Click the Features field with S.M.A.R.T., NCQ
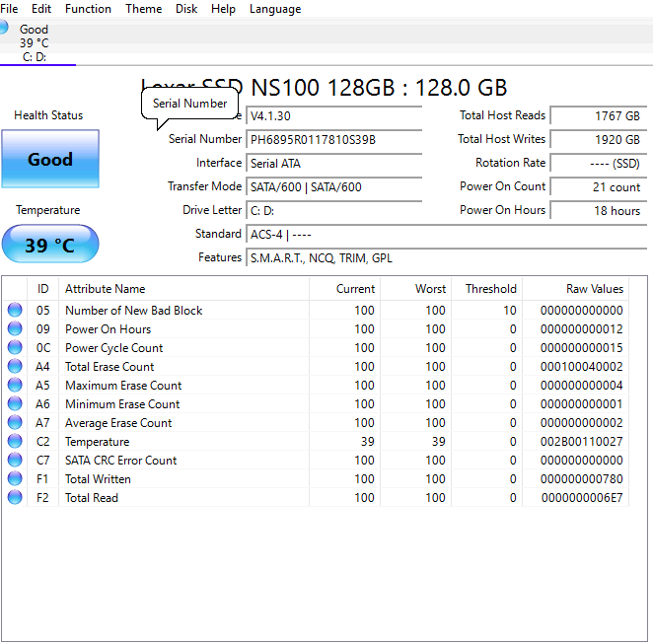The image size is (653, 644). [x=447, y=258]
